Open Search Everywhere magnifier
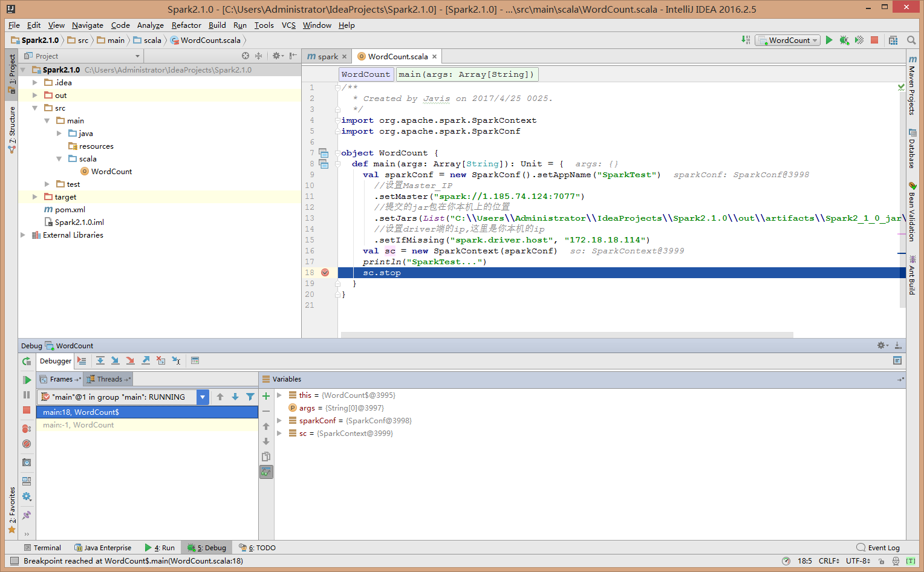The image size is (924, 572). (x=911, y=40)
